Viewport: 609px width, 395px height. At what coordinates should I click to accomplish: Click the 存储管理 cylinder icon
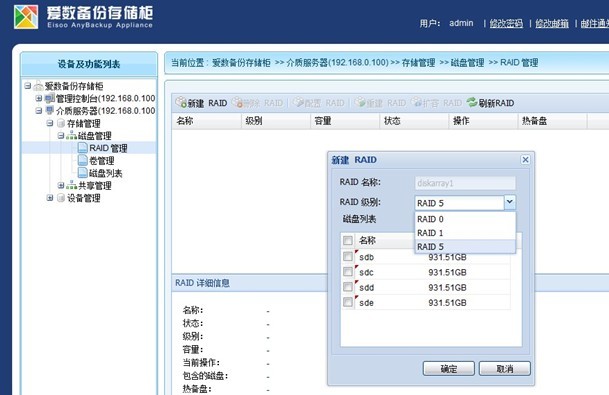click(61, 123)
